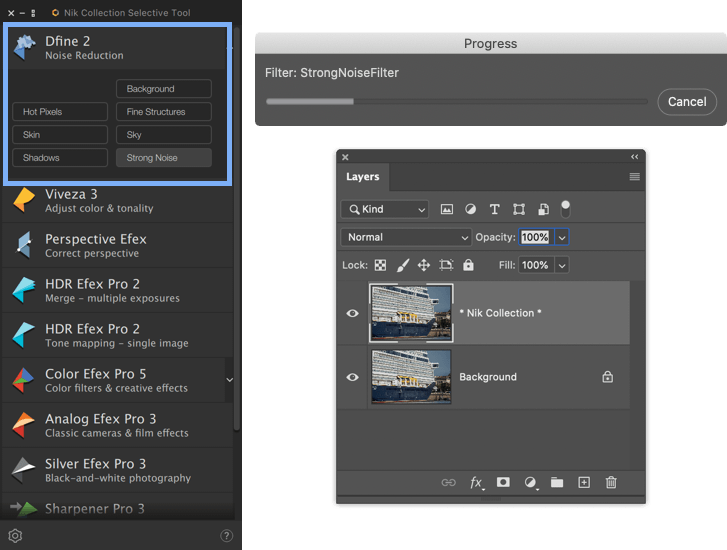Open the Selective Tool help icon
The width and height of the screenshot is (727, 550).
click(226, 536)
